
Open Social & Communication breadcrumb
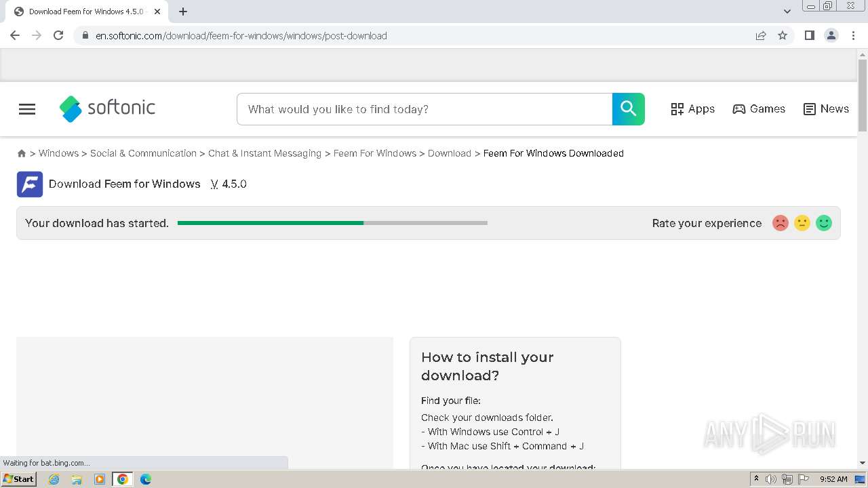click(x=143, y=153)
